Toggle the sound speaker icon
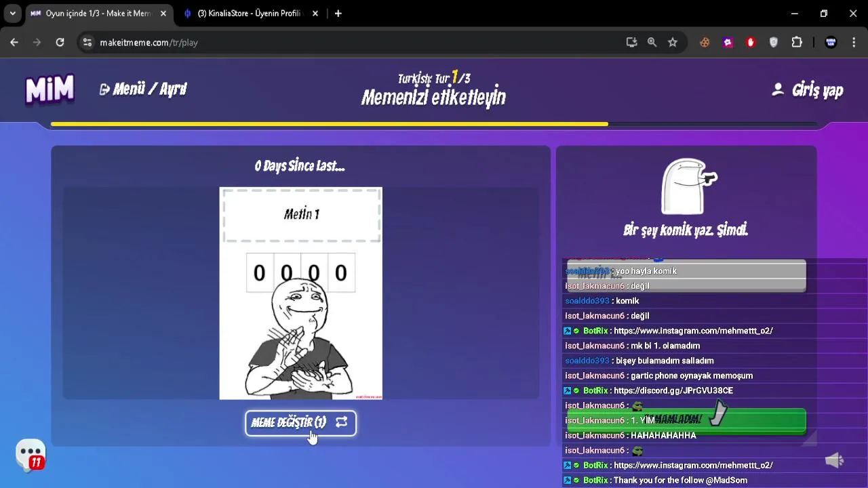The width and height of the screenshot is (868, 488). click(834, 461)
